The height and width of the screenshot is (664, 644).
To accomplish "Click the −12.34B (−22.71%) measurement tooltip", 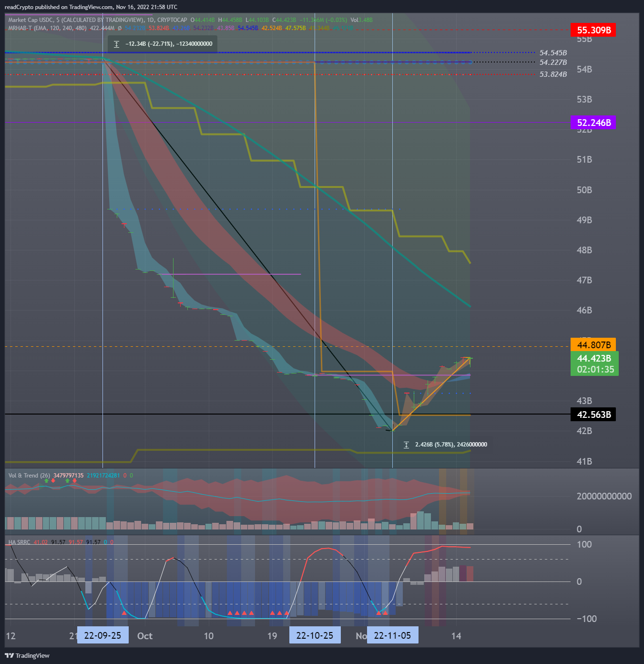I will point(163,44).
